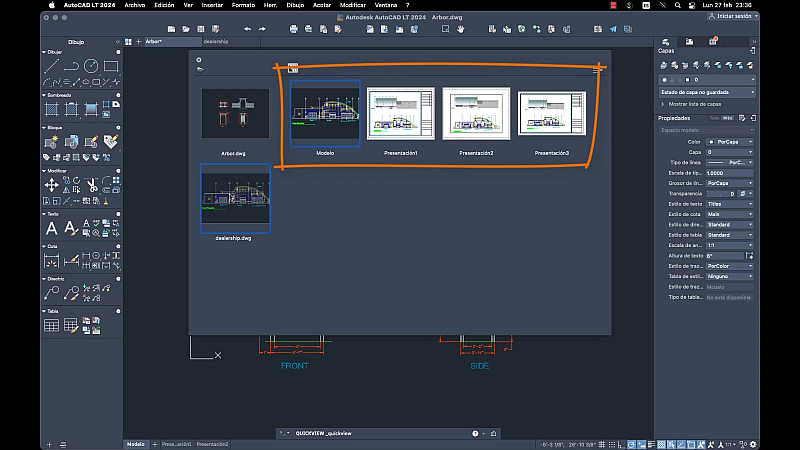Open the Tabla de estilo 'Ninguno' dropdown
This screenshot has height=450, width=800.
[730, 277]
